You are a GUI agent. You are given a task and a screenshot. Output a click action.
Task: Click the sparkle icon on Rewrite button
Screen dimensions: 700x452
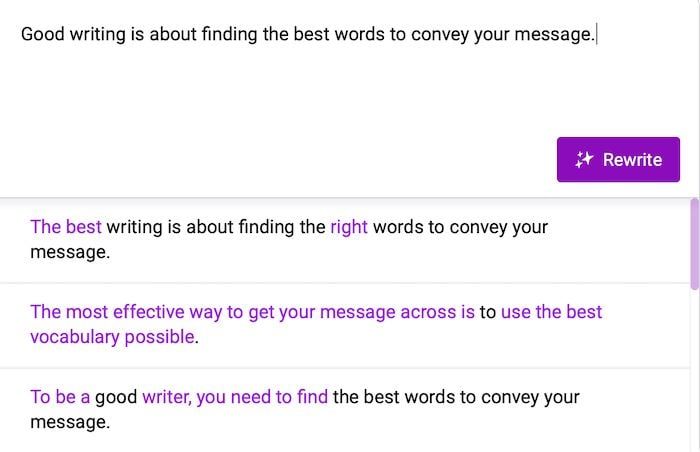click(584, 159)
